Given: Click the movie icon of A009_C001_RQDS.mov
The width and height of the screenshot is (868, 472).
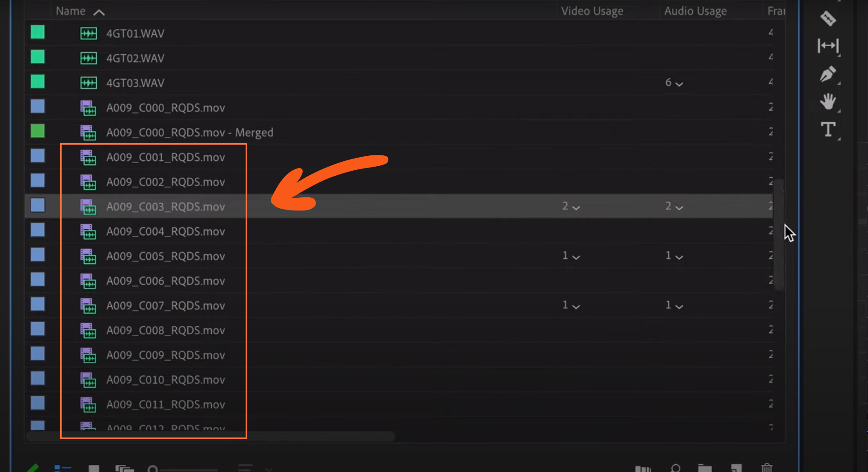Looking at the screenshot, I should click(88, 158).
